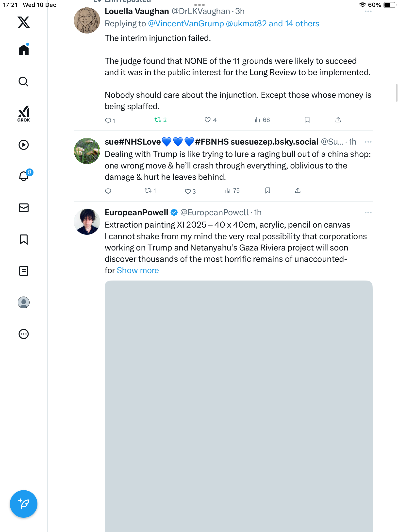Open more options for sue#NHSLove post
The width and height of the screenshot is (399, 532).
tap(368, 142)
